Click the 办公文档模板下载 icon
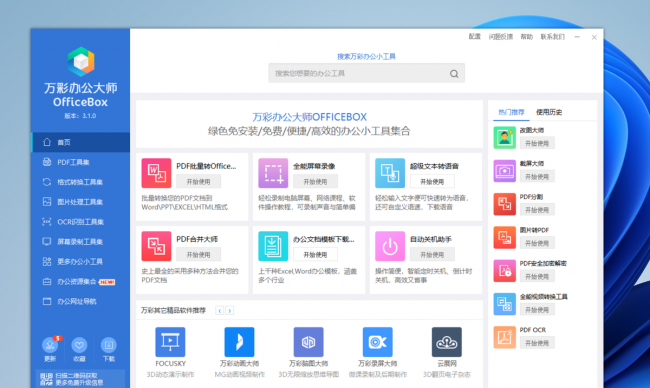Screen dimensions: 650x388 (x=273, y=246)
